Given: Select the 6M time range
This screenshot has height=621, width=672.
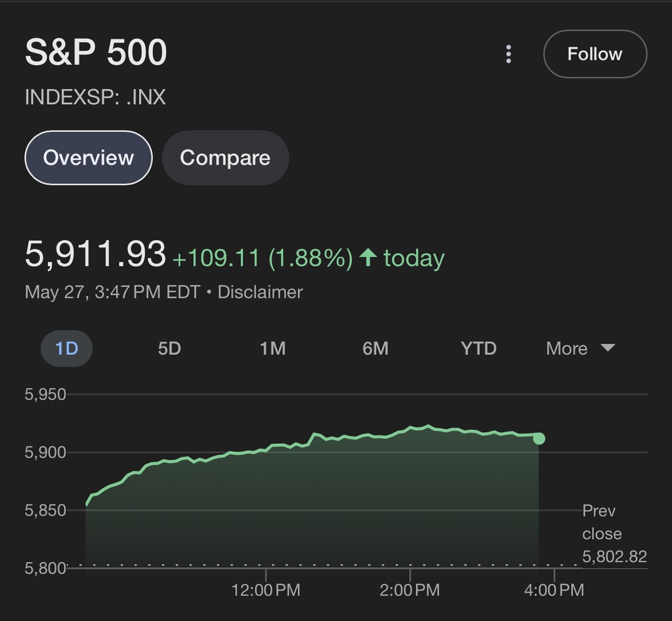Looking at the screenshot, I should coord(375,348).
